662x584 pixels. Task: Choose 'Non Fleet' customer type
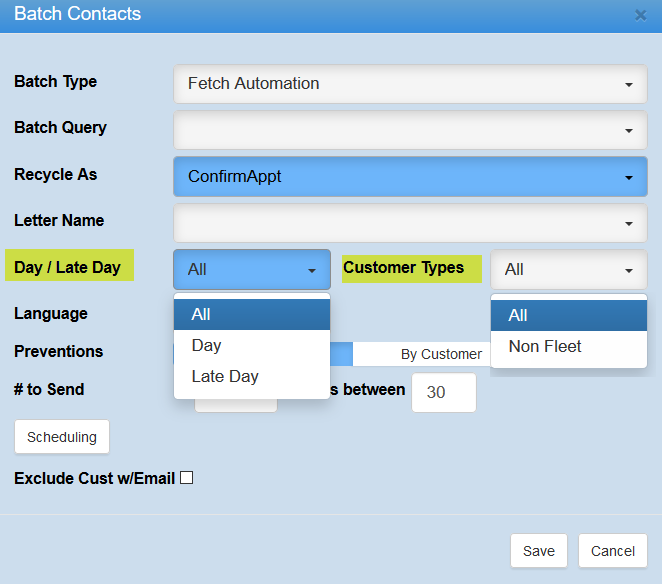(568, 347)
